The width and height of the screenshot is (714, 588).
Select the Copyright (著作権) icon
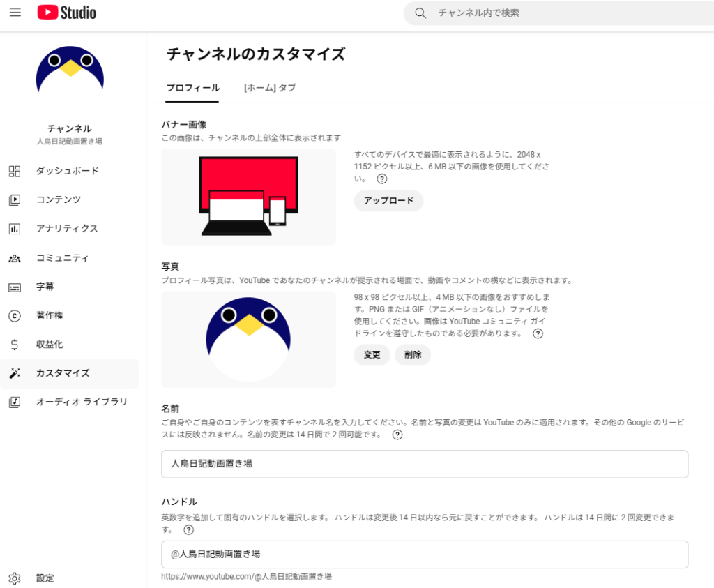coord(15,316)
